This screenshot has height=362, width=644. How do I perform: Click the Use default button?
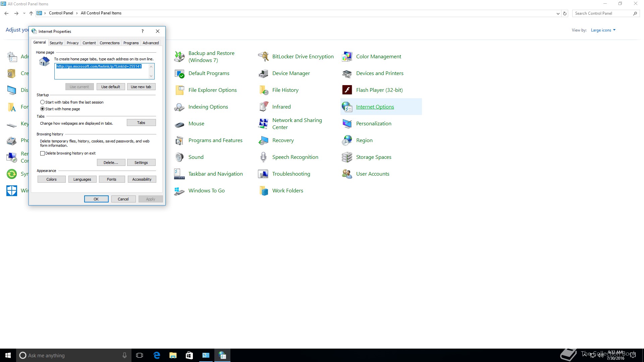[x=111, y=87]
